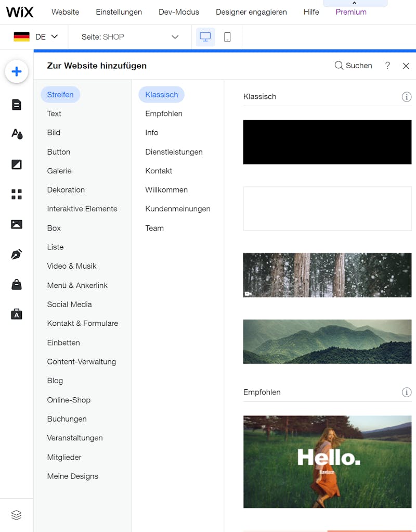Add the snowy forest video strip
Viewport: 416px width, 532px height.
click(327, 275)
